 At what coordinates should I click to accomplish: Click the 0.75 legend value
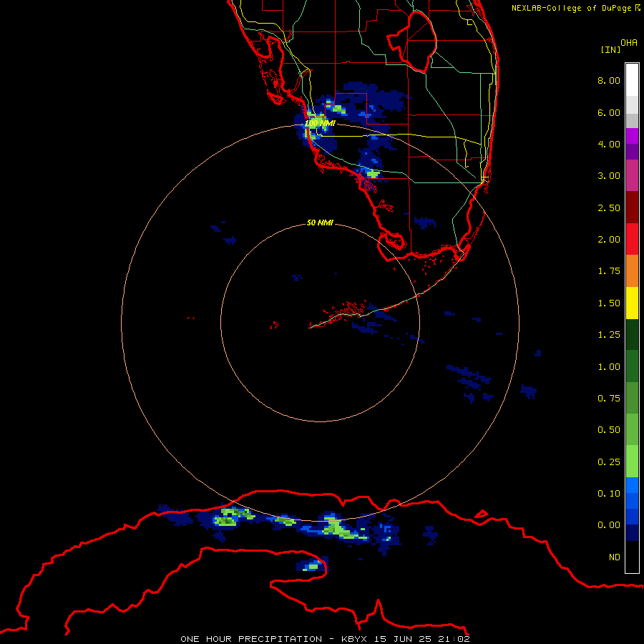click(x=609, y=399)
